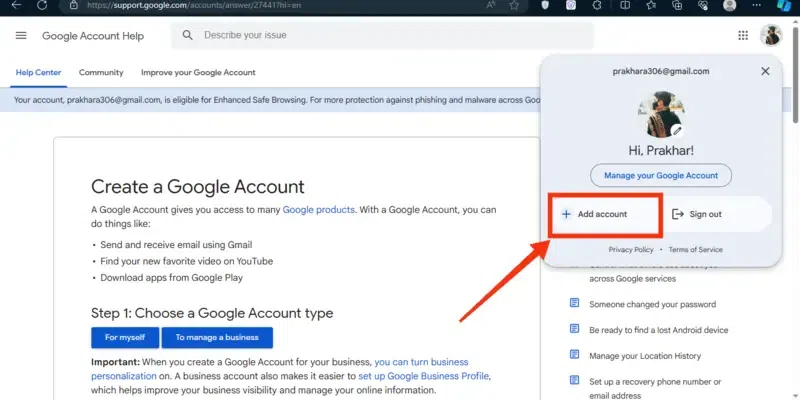Click the document icon beside Someone changed your password

click(574, 304)
